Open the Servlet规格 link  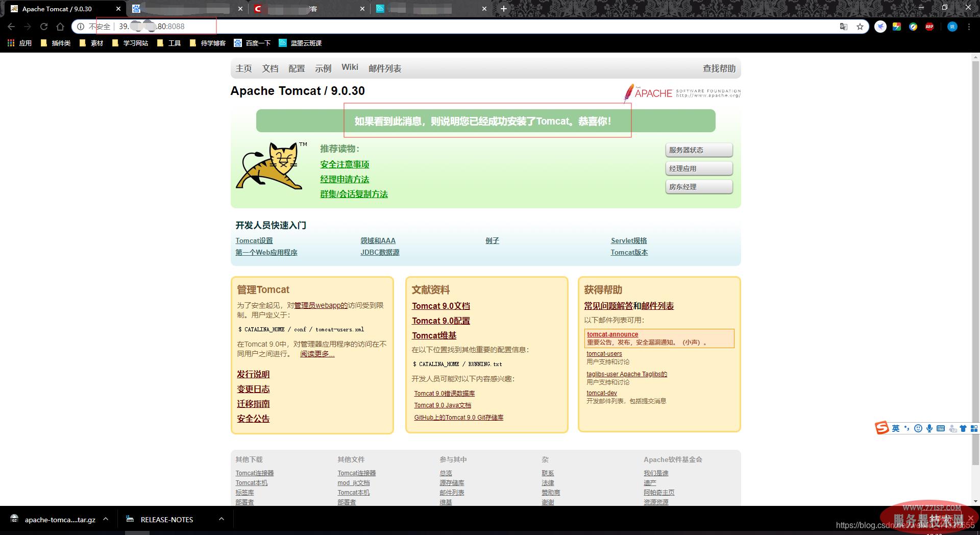[629, 240]
